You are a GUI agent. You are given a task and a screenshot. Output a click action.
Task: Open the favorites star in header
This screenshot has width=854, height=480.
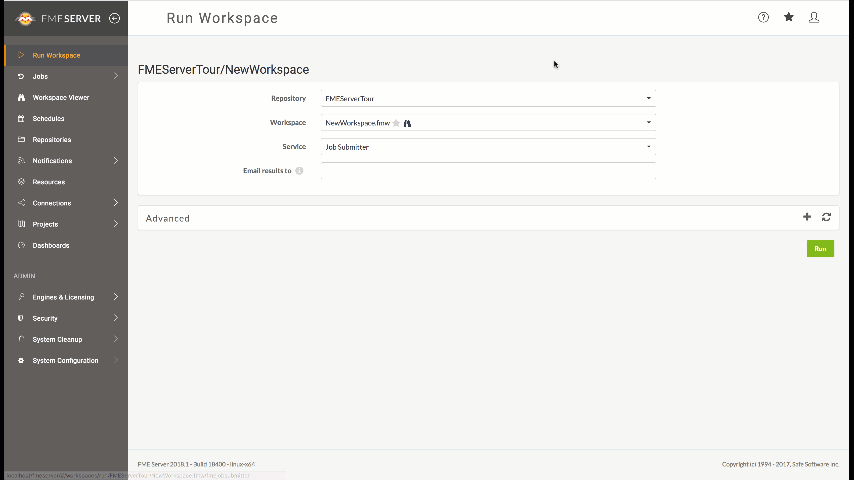(789, 17)
